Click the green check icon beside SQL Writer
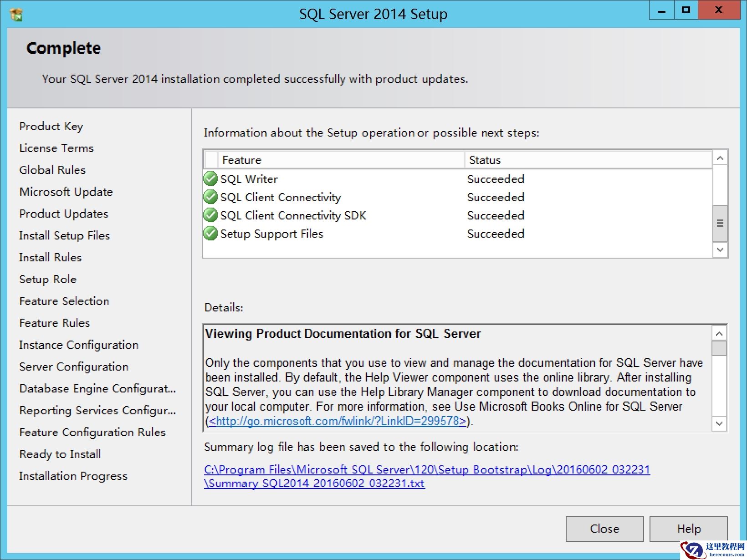 [x=210, y=179]
